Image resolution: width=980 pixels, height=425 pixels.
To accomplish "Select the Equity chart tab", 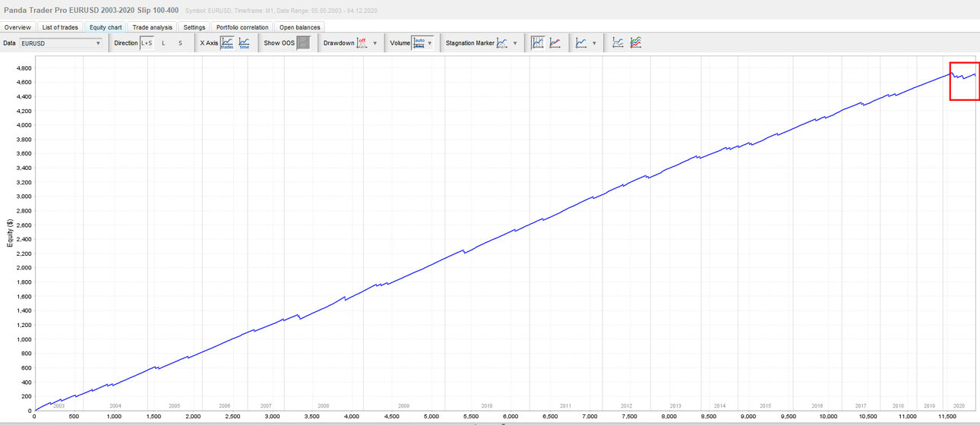I will (x=106, y=27).
